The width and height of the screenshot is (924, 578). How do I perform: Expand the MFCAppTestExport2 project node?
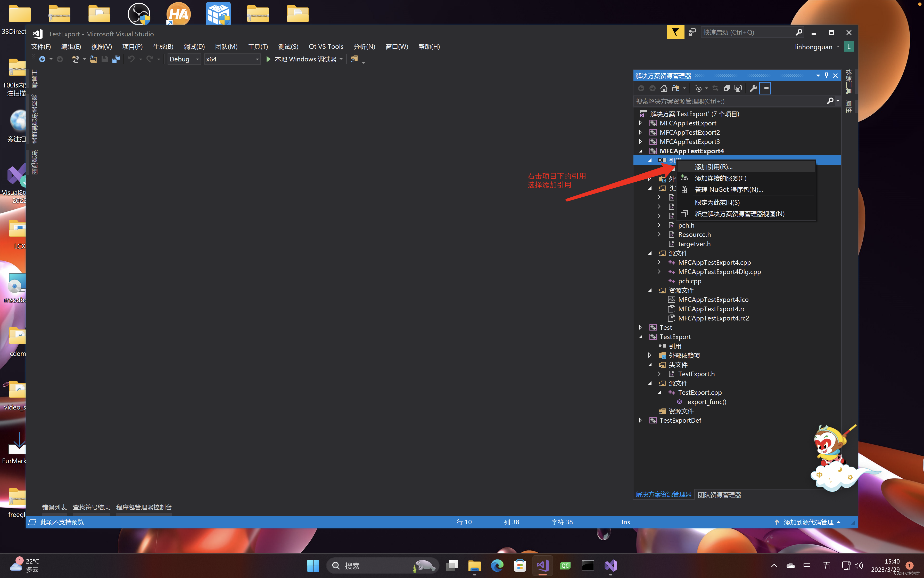click(641, 132)
